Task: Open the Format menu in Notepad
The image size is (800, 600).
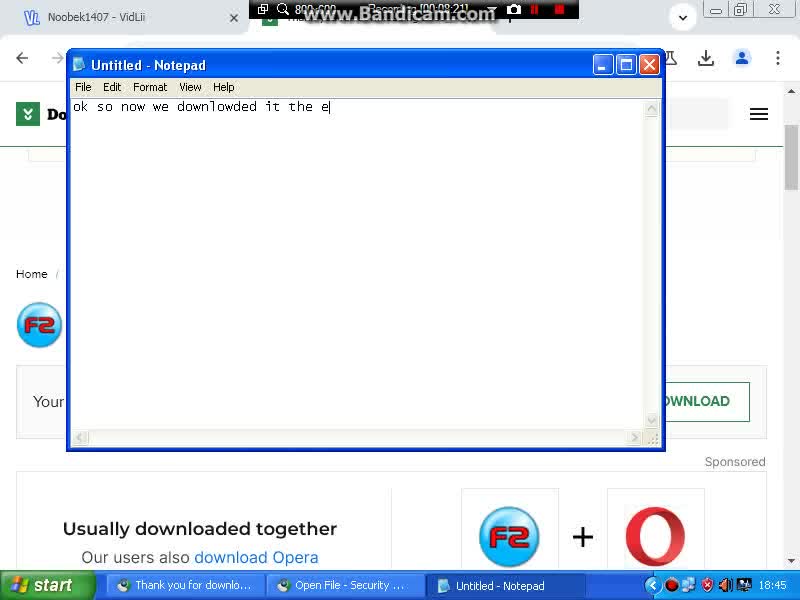Action: coord(149,87)
